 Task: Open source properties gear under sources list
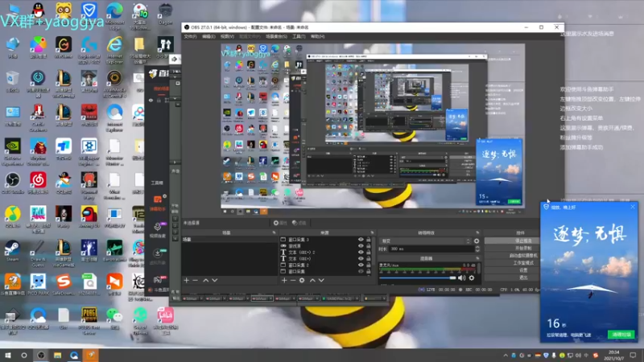coord(302,280)
